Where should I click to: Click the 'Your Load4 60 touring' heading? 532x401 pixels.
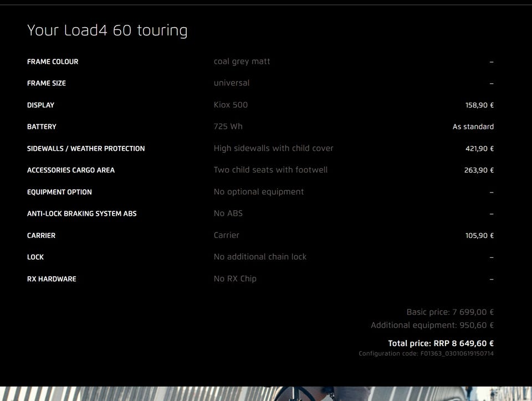(107, 30)
